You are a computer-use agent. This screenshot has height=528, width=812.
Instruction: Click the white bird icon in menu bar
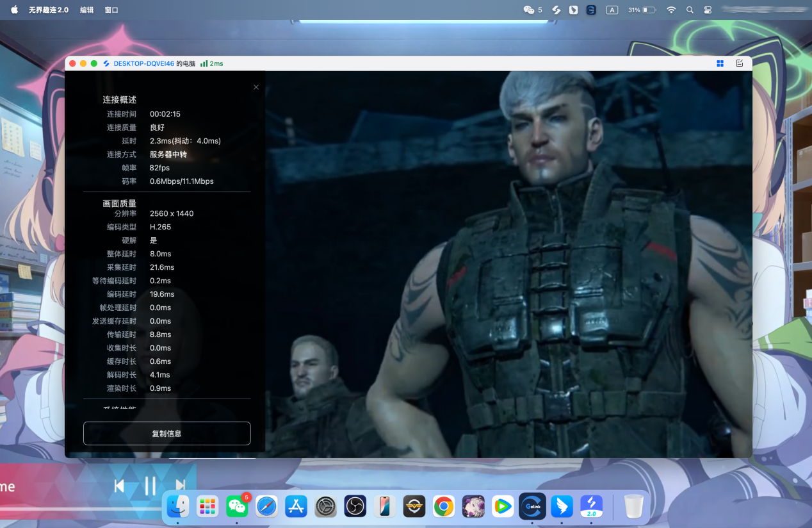[574, 10]
